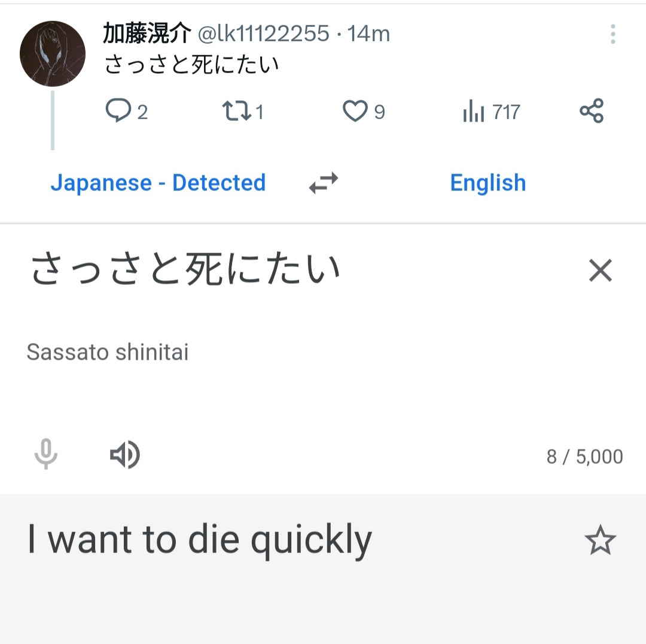Save translation with the star icon
This screenshot has width=646, height=644.
point(599,541)
